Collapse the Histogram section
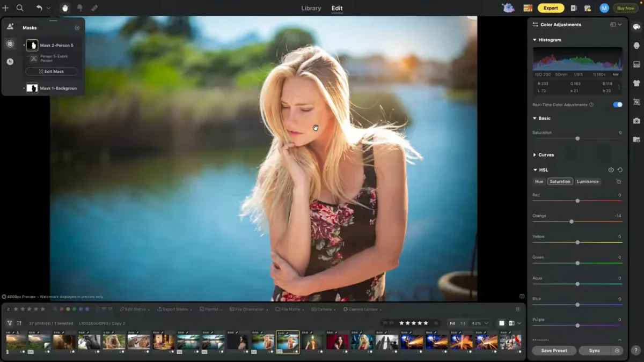Image resolution: width=644 pixels, height=362 pixels. [x=535, y=40]
